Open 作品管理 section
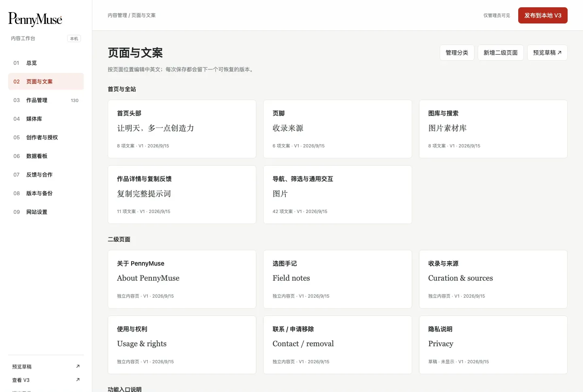 point(46,100)
